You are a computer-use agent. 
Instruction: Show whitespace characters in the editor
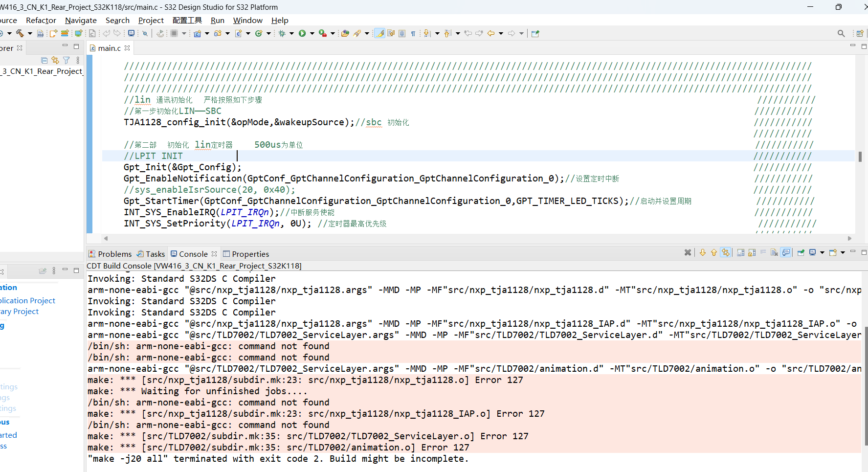click(x=413, y=33)
